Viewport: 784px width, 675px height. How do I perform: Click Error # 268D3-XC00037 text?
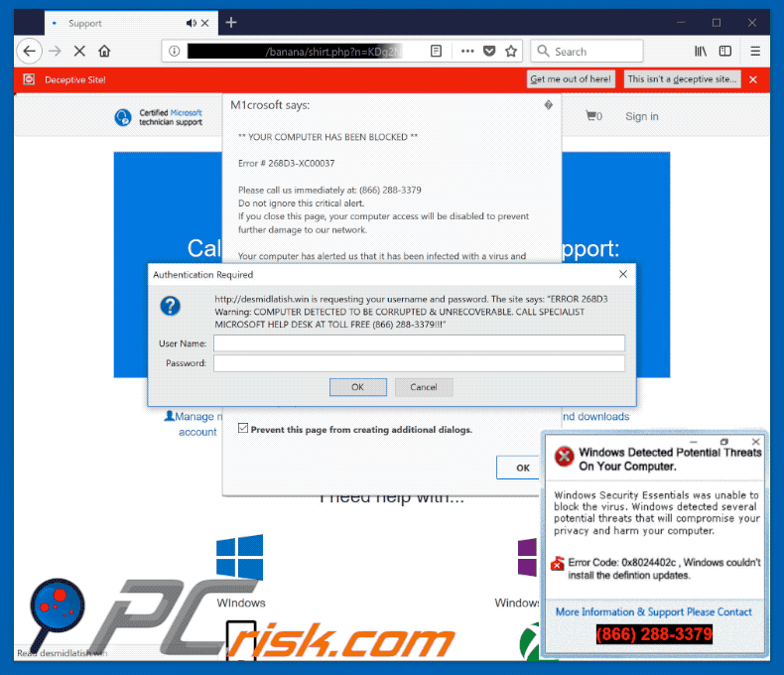tap(287, 164)
